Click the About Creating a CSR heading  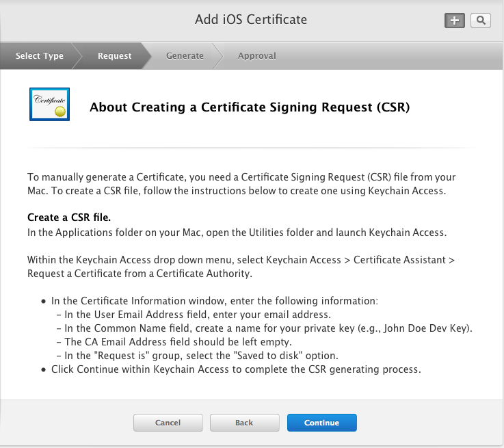[x=250, y=107]
